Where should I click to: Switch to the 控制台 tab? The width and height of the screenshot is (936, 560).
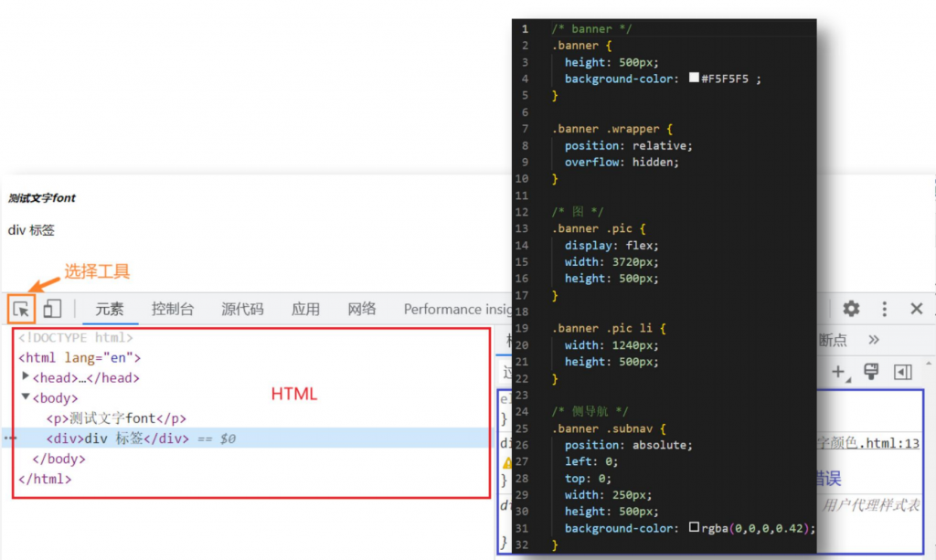173,309
